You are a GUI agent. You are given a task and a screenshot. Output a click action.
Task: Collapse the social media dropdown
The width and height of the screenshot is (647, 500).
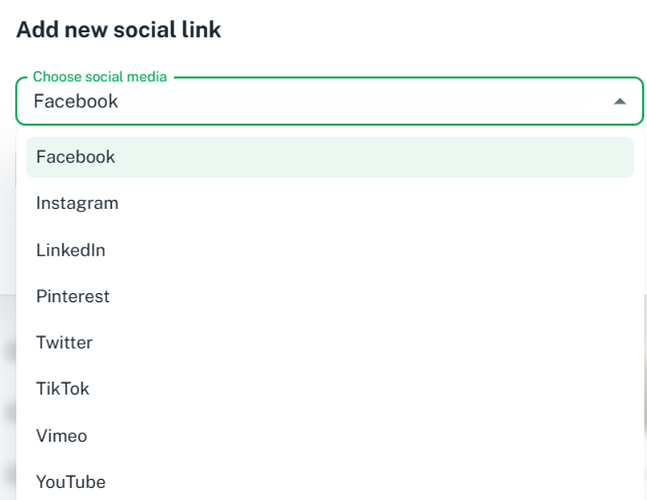pos(619,101)
